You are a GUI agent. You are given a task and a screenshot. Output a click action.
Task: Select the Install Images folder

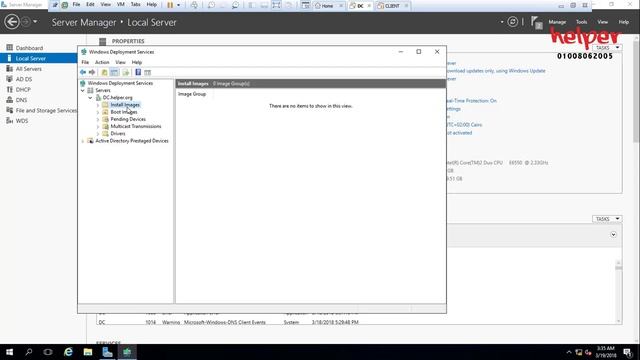tap(125, 105)
